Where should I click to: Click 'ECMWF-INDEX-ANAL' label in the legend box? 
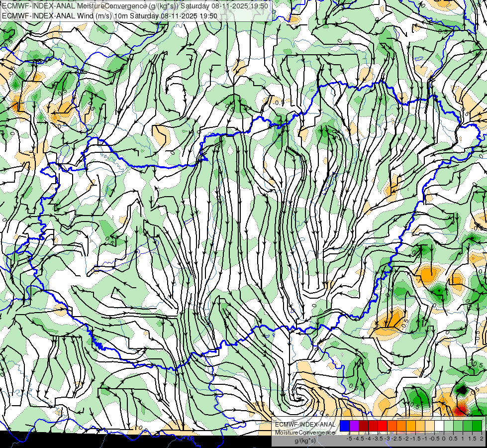(305, 425)
